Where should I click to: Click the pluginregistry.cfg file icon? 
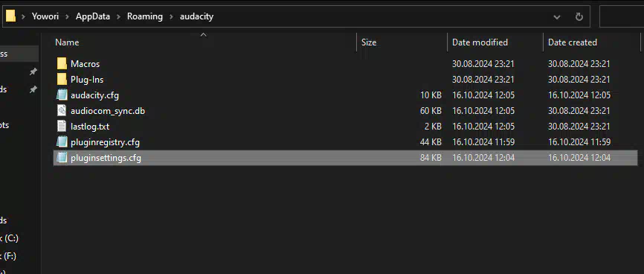pyautogui.click(x=62, y=142)
